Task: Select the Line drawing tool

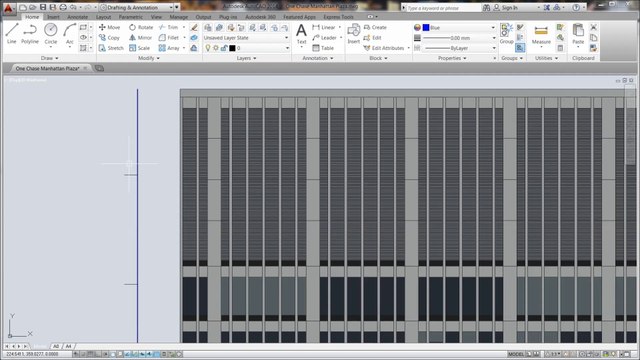Action: click(11, 33)
